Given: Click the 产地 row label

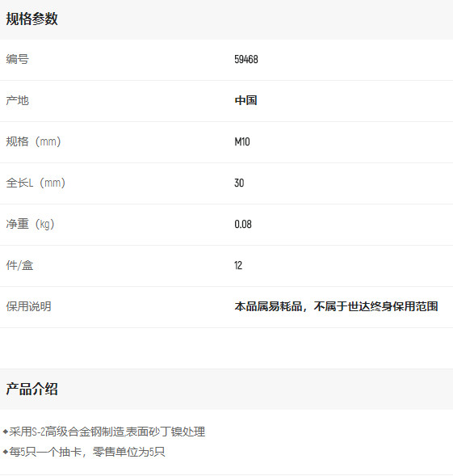Looking at the screenshot, I should (17, 100).
